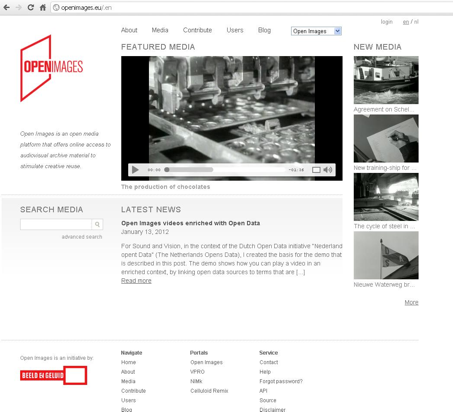Open the VPRO portal link
The image size is (453, 412).
(x=197, y=372)
